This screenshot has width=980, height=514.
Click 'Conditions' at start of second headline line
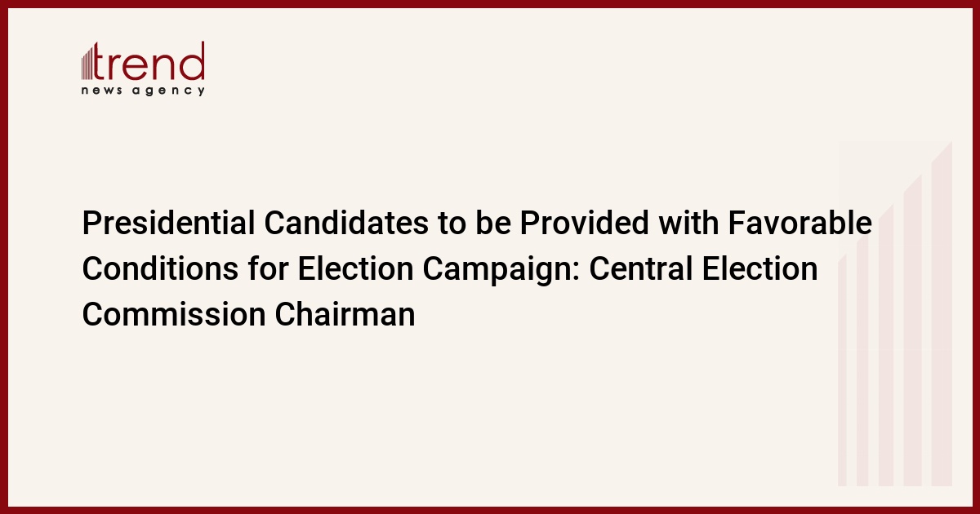pos(162,268)
